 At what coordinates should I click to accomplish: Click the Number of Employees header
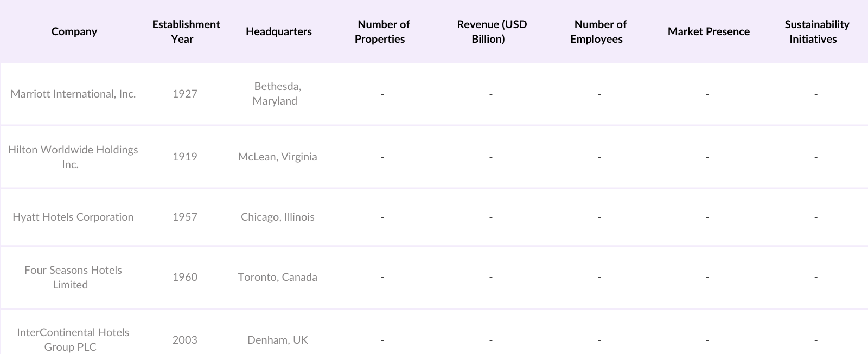599,31
